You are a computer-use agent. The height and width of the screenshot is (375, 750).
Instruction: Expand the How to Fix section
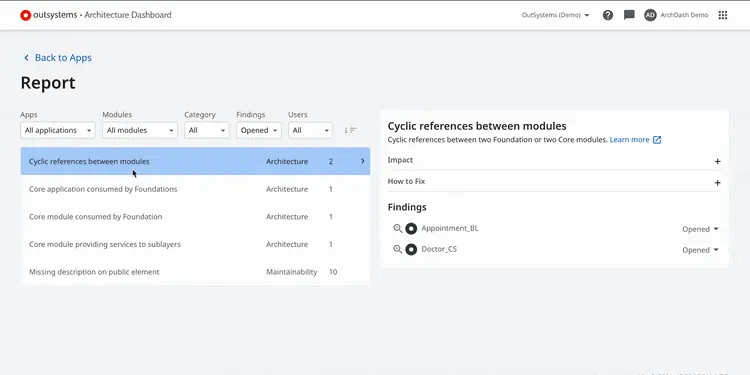point(554,182)
